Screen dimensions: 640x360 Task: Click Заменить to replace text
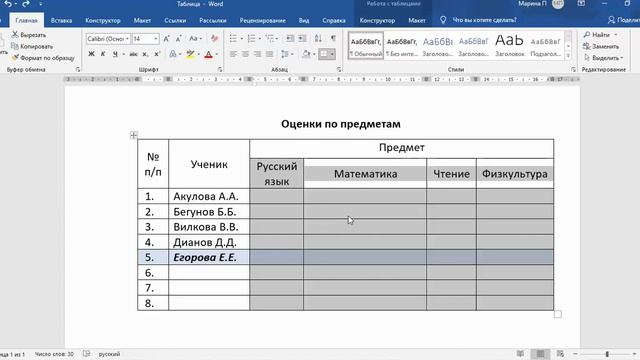tap(602, 47)
